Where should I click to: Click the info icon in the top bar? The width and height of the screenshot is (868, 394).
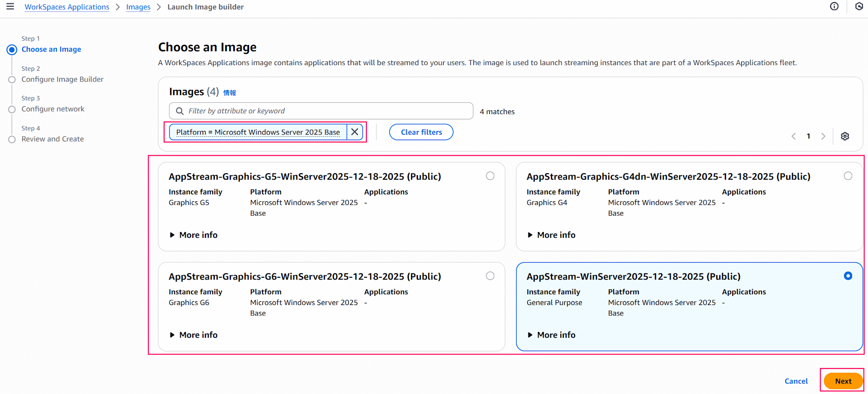834,7
